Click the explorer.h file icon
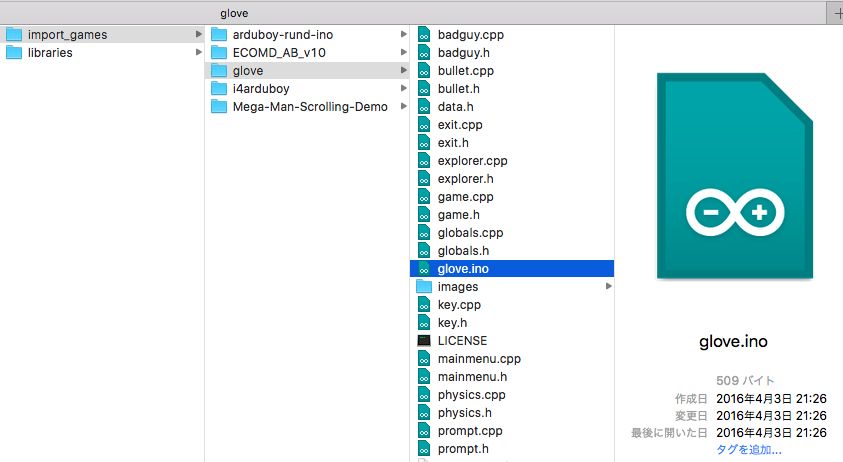This screenshot has height=462, width=843. click(x=424, y=179)
